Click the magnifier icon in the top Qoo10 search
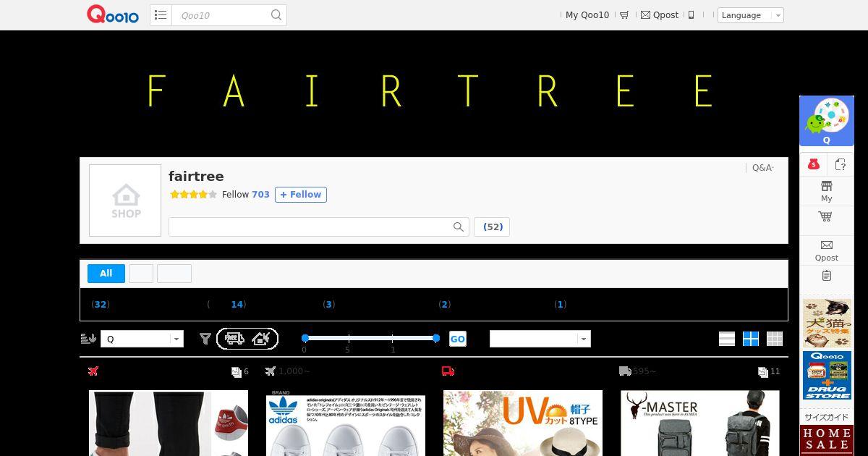The height and width of the screenshot is (456, 868). tap(276, 14)
